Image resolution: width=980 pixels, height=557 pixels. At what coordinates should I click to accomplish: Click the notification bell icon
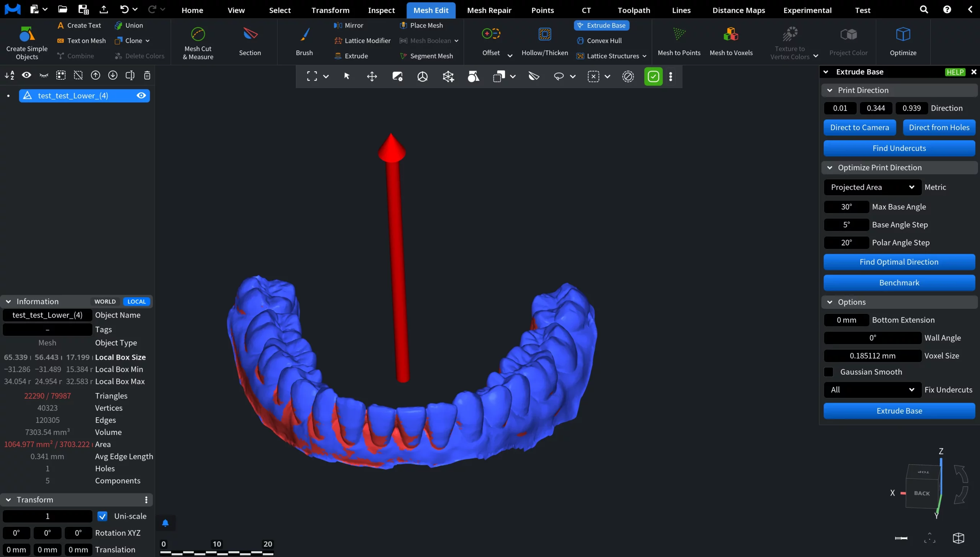coord(165,523)
